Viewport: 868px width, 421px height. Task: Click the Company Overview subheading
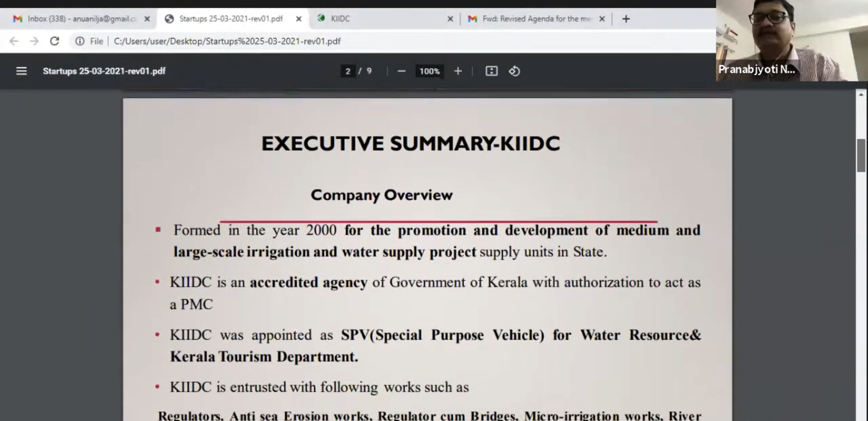(x=382, y=195)
